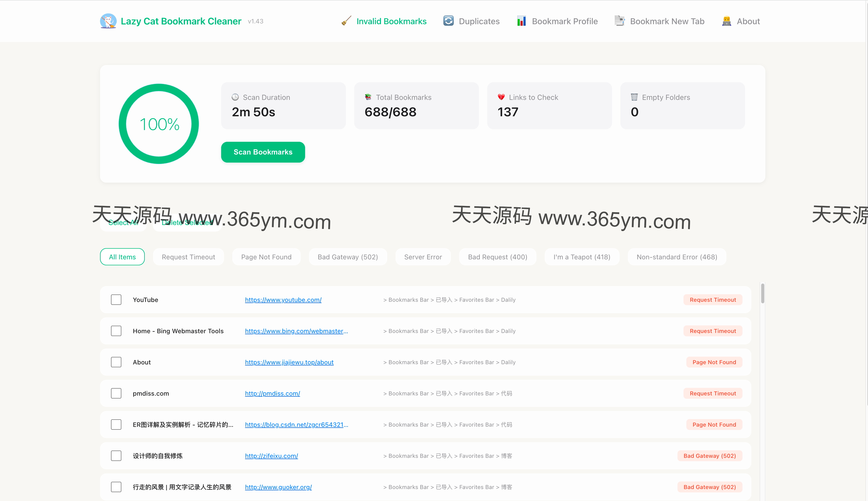Check the pmdiss.com bookmark checkbox
868x501 pixels.
tap(116, 393)
